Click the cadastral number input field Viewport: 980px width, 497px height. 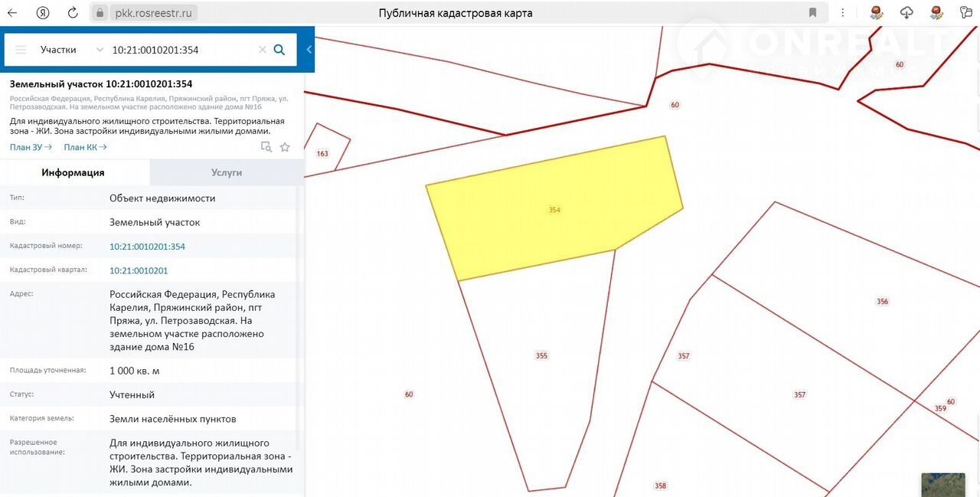(x=180, y=50)
